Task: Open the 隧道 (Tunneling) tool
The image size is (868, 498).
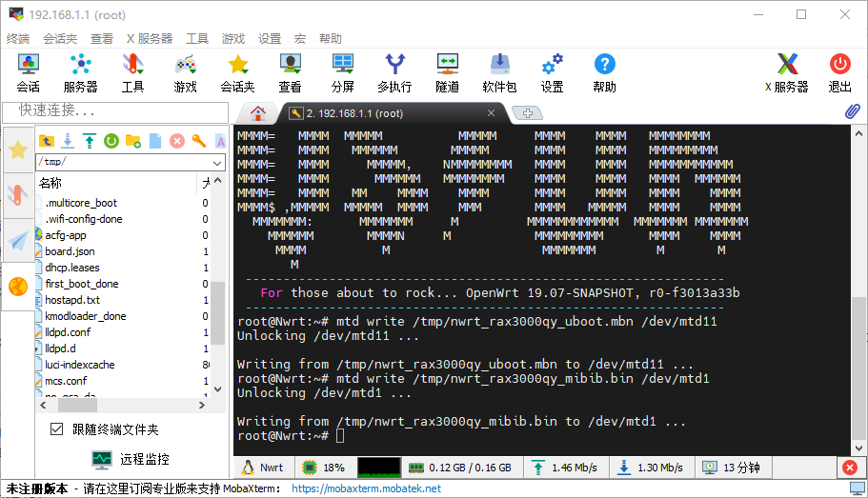Action: click(x=447, y=73)
